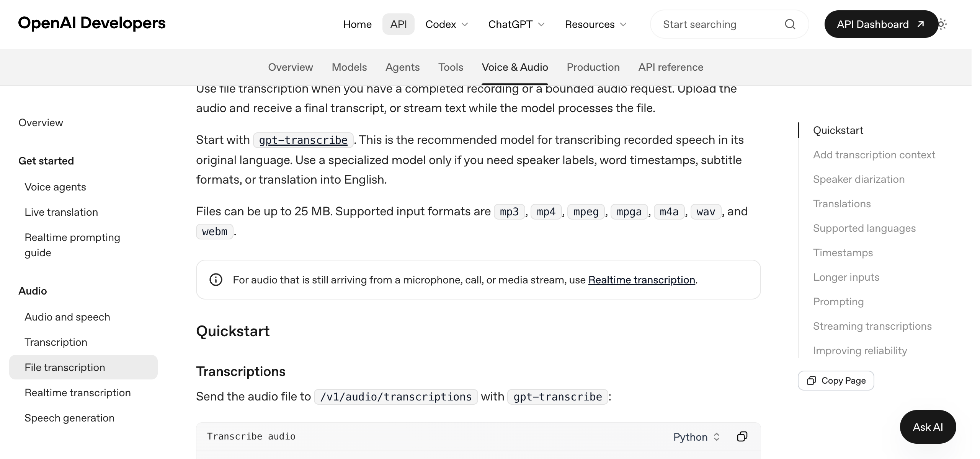Jump to Timestamps section

(843, 252)
